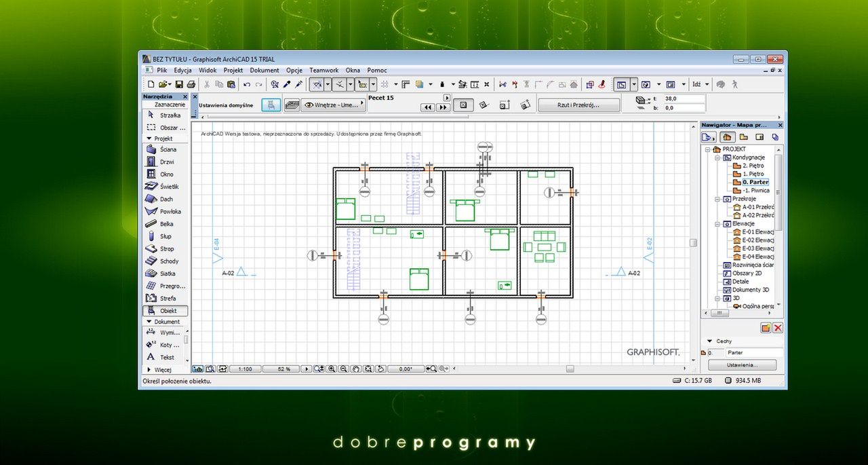Collapse the Elewacje tree node
The image size is (868, 465).
pos(717,223)
